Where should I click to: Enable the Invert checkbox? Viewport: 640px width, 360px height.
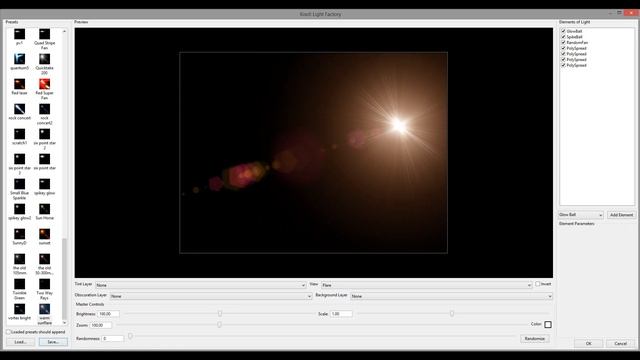tap(538, 284)
